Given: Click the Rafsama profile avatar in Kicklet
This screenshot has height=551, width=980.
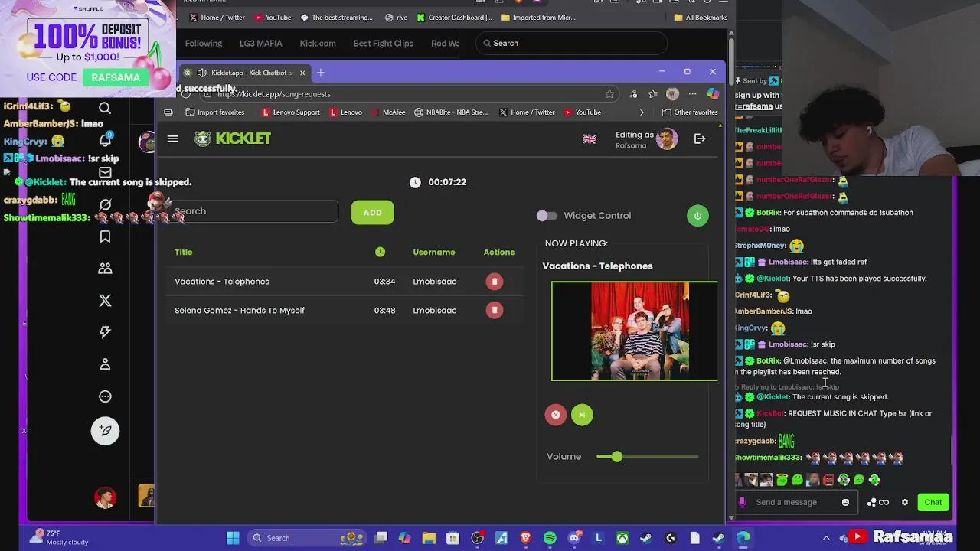Looking at the screenshot, I should (667, 139).
